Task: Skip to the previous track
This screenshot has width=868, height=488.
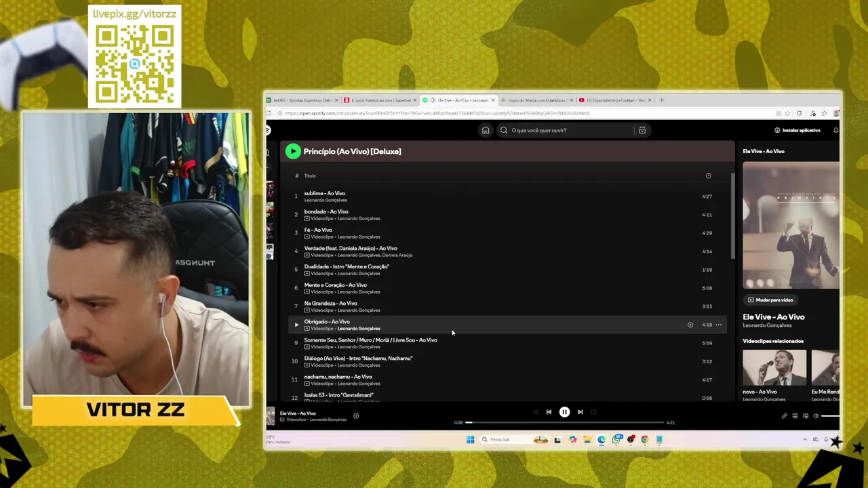Action: (x=549, y=411)
